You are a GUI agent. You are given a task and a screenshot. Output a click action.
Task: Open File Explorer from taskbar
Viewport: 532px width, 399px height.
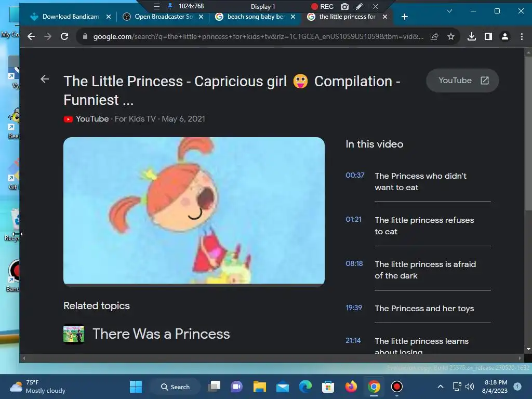(x=260, y=387)
